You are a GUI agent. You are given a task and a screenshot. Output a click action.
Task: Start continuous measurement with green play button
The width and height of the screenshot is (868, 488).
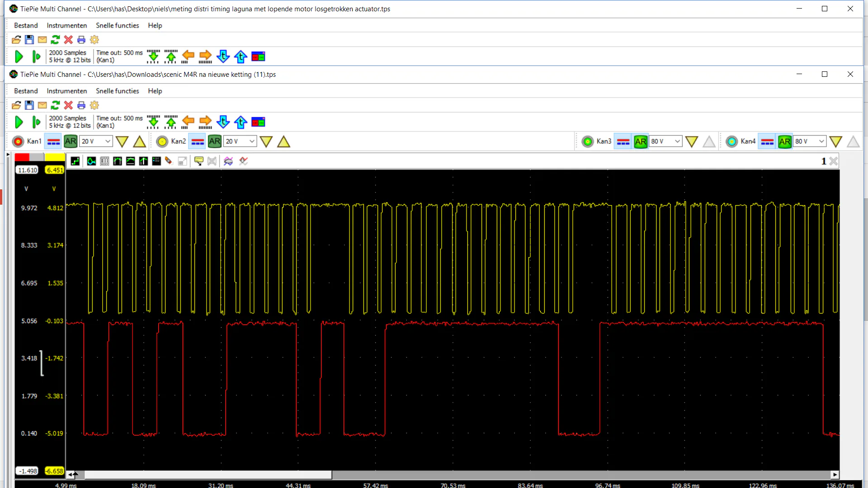point(19,122)
